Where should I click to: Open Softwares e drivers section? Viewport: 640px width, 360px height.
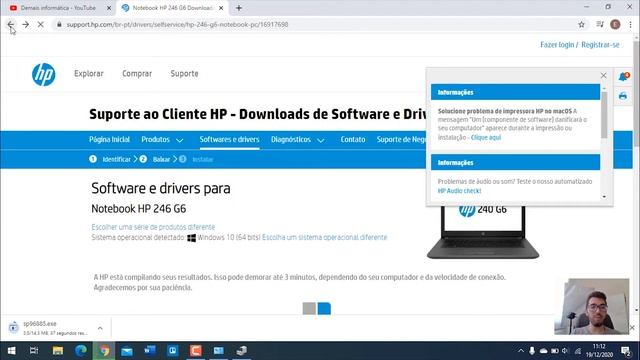[229, 140]
